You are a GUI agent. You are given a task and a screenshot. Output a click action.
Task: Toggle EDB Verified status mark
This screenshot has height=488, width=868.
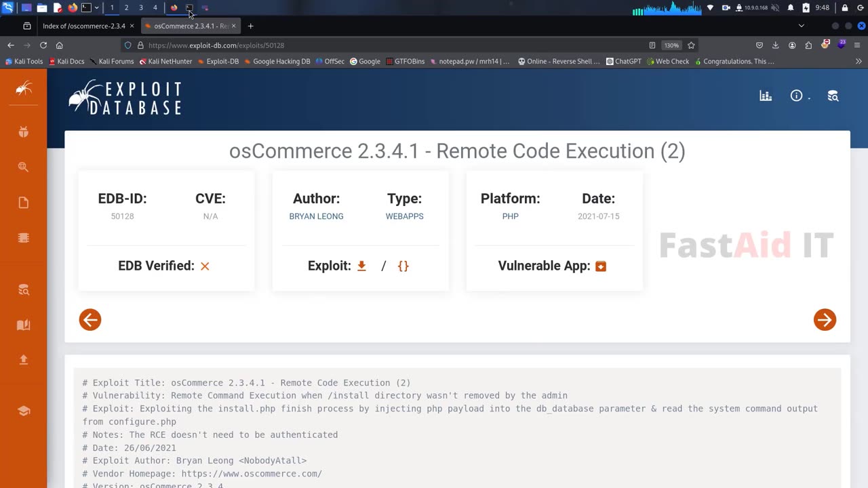point(205,266)
